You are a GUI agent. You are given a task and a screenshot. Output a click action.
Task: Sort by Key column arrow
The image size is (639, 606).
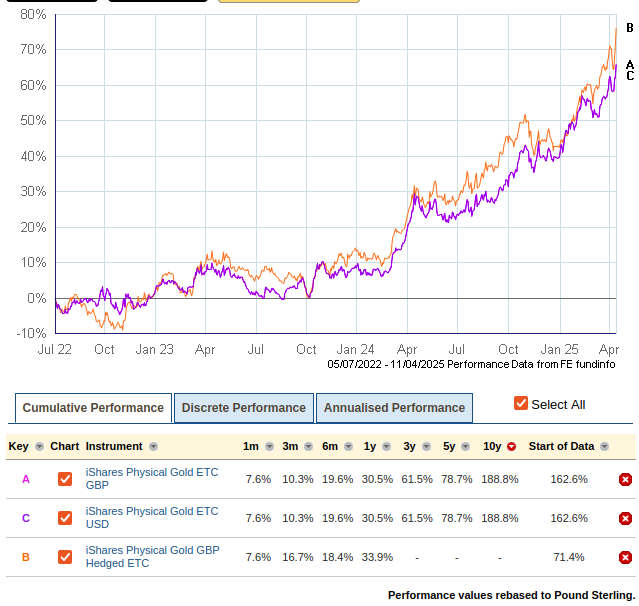point(39,447)
